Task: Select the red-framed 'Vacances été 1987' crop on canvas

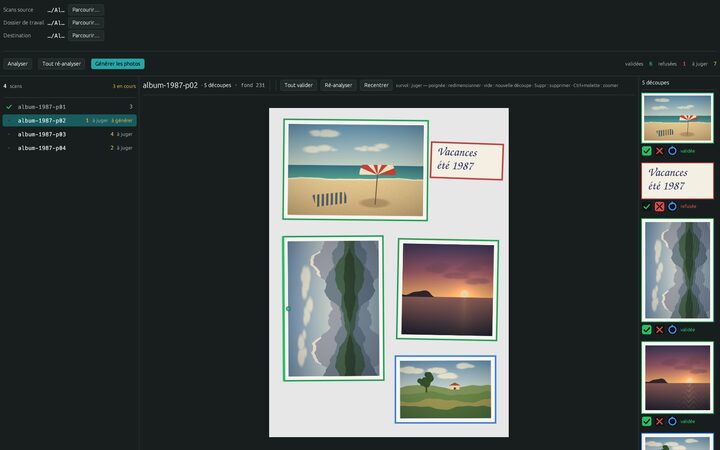Action: pos(467,161)
